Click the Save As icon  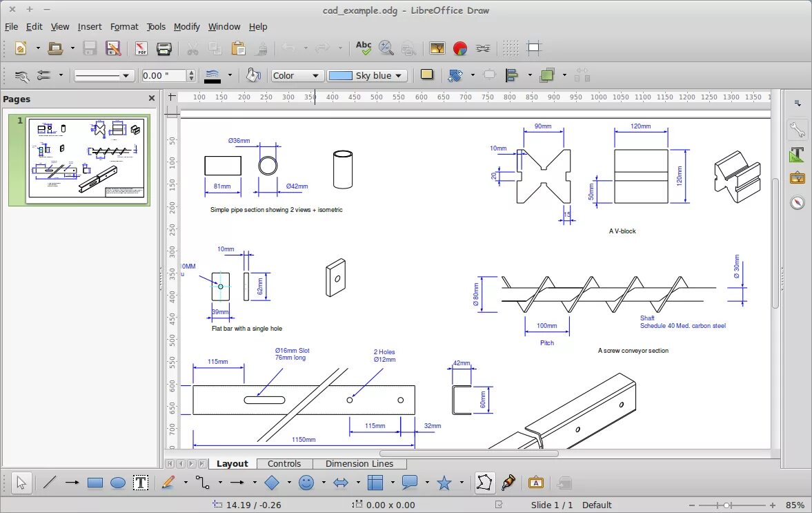113,48
